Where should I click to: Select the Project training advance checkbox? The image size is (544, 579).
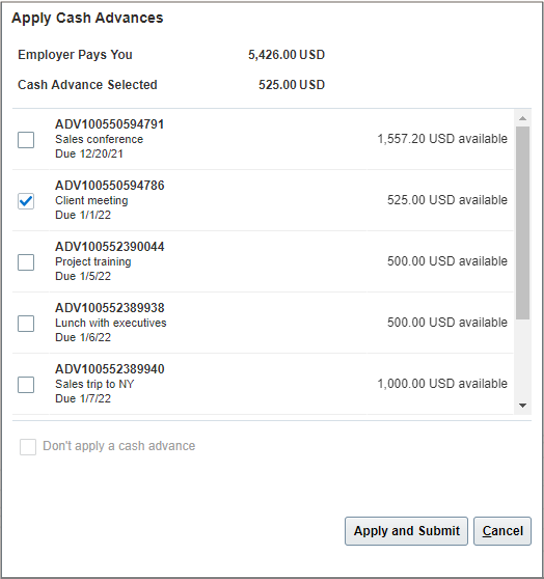coord(26,262)
